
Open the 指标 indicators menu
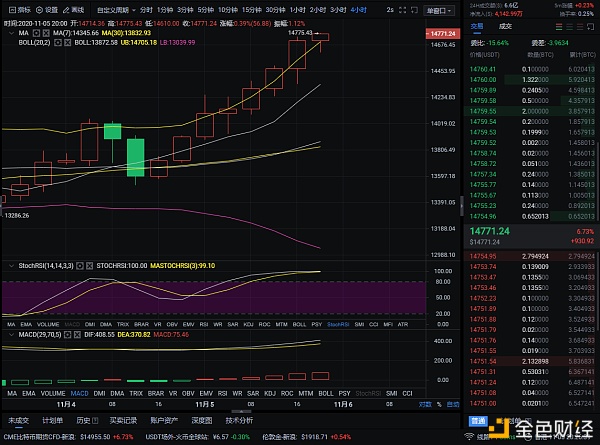(20, 10)
